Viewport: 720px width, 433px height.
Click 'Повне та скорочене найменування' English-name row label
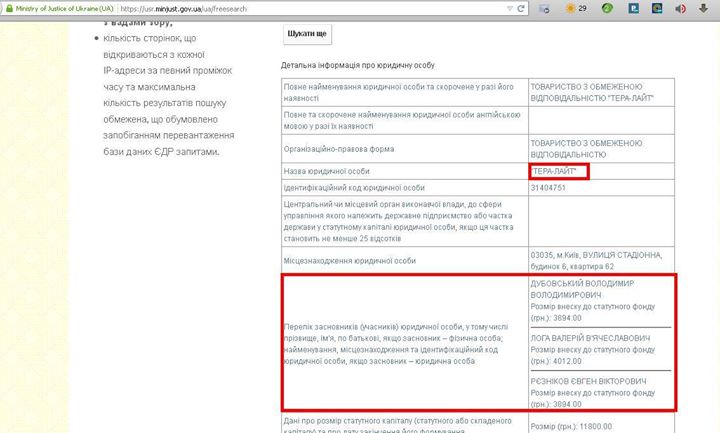[x=402, y=120]
